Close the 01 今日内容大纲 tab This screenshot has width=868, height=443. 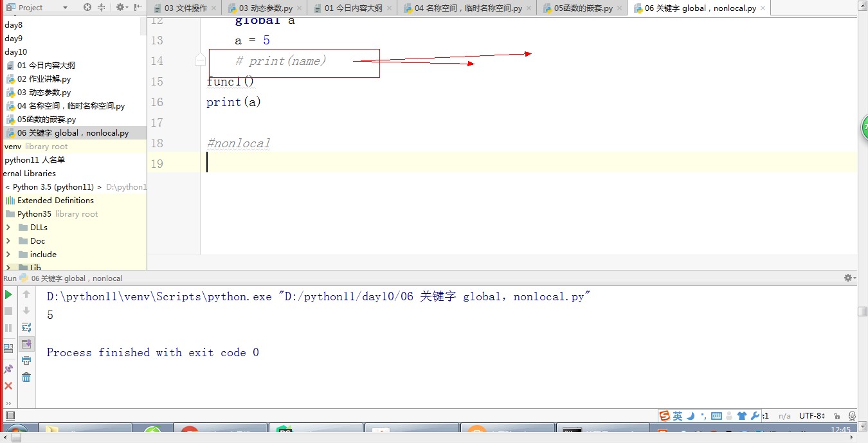(389, 8)
